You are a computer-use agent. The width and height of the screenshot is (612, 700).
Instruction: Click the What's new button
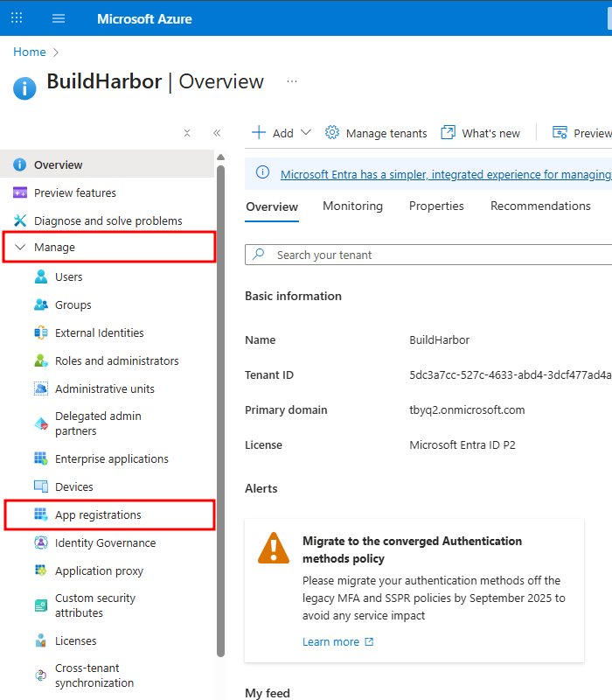481,133
